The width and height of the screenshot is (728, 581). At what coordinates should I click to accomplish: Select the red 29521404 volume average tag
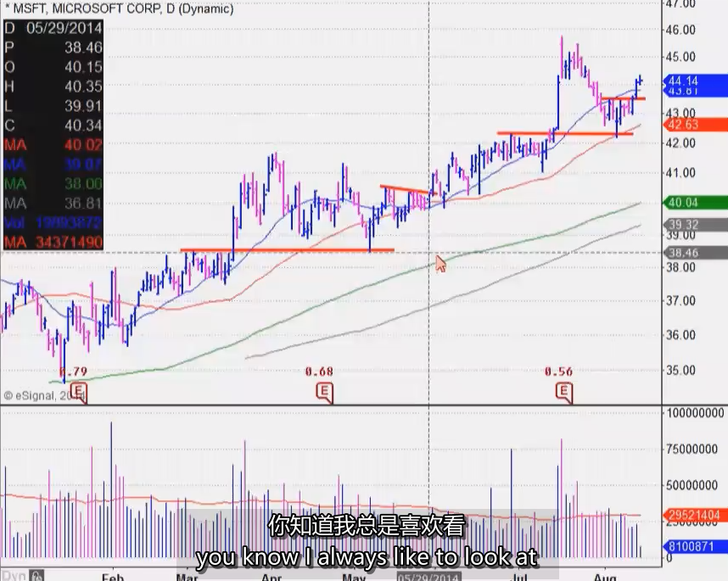[695, 515]
